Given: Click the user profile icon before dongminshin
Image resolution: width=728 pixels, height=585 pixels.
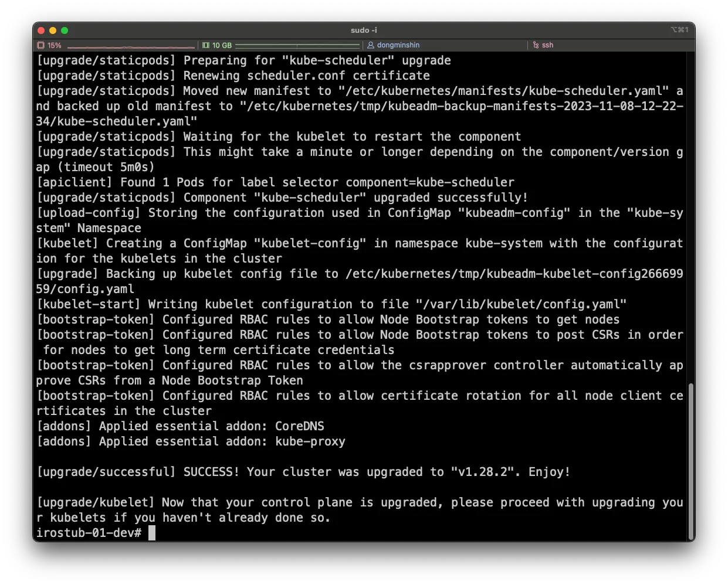Looking at the screenshot, I should point(371,45).
